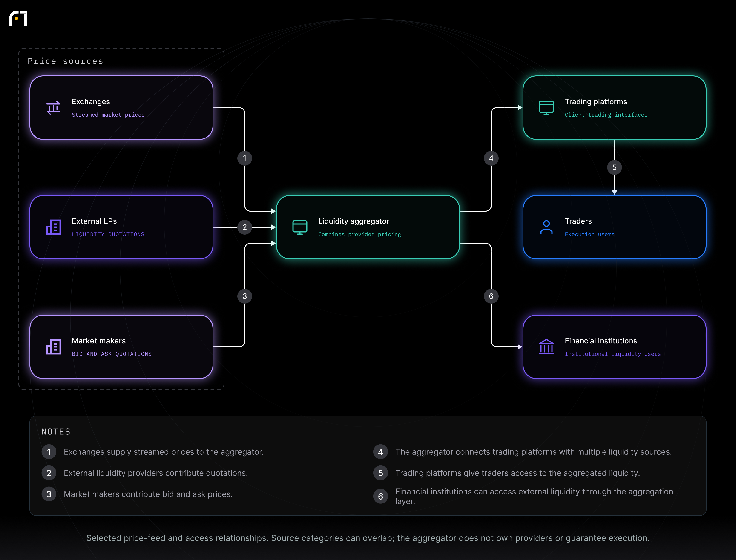Click the note "Market makers contribute bid and ask prices."

[148, 494]
